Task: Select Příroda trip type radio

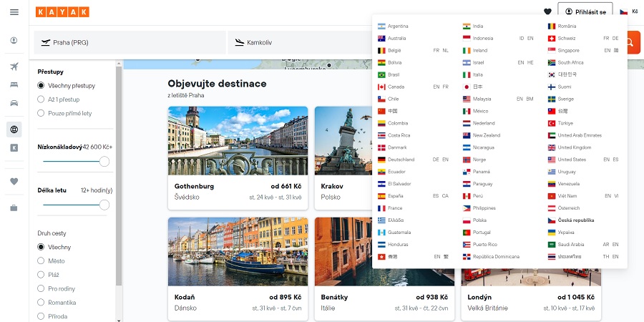Action: [41, 316]
